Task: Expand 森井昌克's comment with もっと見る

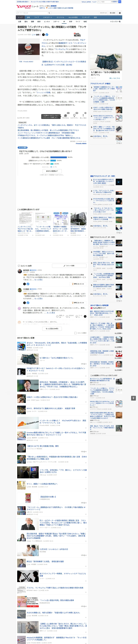Action: [38, 280]
